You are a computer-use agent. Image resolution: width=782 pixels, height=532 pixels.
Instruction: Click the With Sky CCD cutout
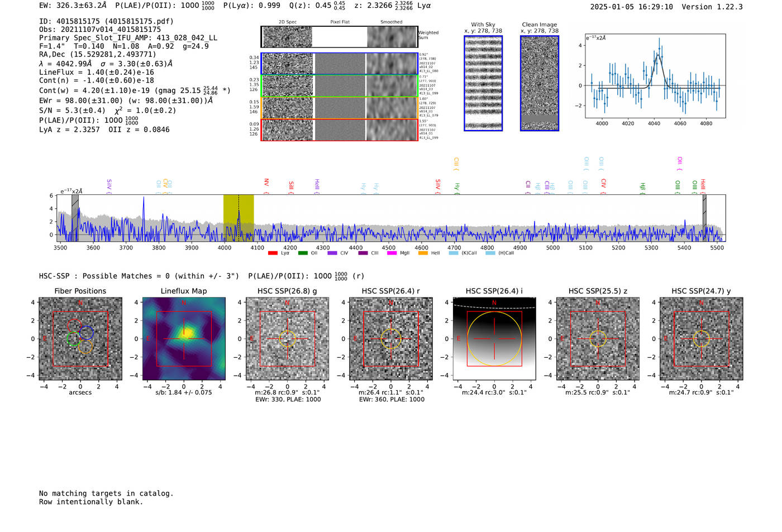483,83
